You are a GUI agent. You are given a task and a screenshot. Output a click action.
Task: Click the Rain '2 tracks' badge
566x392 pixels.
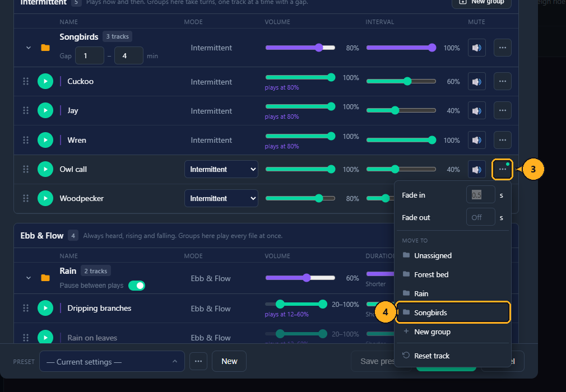click(x=96, y=271)
